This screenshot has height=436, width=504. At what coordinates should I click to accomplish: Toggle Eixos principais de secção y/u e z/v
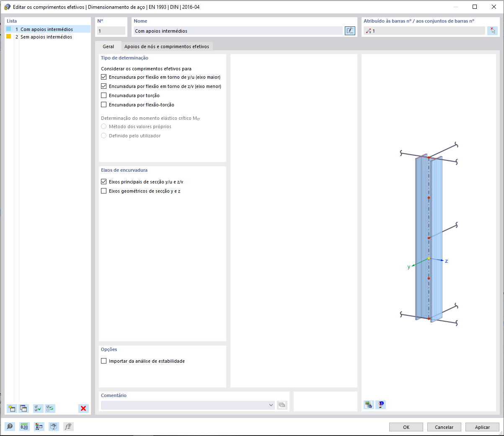(104, 182)
